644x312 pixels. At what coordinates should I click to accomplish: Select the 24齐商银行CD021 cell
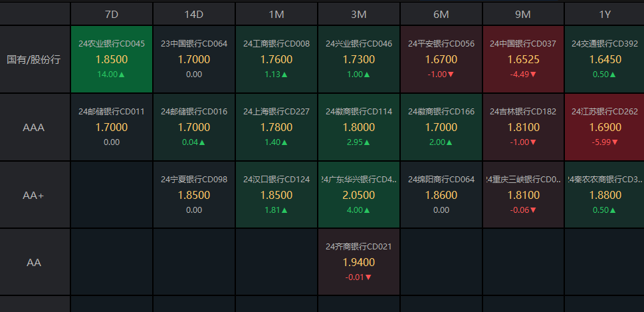[359, 262]
